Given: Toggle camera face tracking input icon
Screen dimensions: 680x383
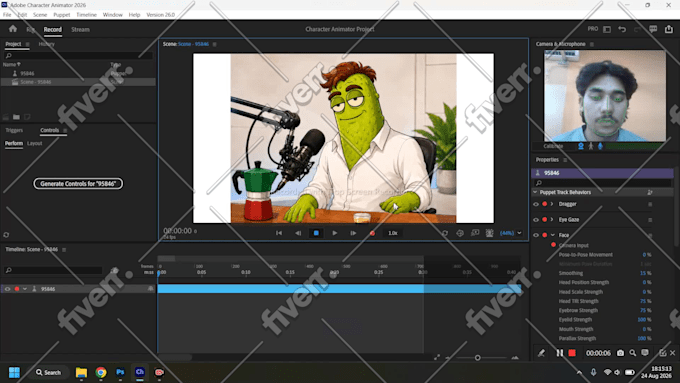Looking at the screenshot, I should click(x=581, y=146).
